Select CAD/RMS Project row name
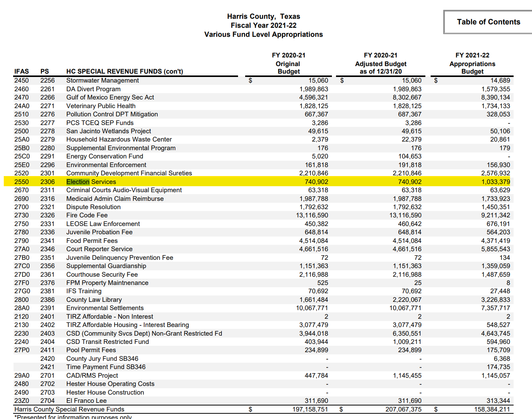This screenshot has height=419, width=532. pyautogui.click(x=92, y=375)
